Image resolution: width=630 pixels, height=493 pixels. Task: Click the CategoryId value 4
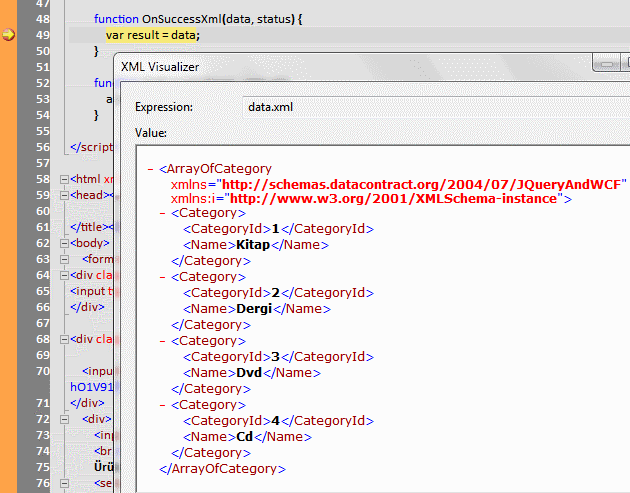point(275,421)
